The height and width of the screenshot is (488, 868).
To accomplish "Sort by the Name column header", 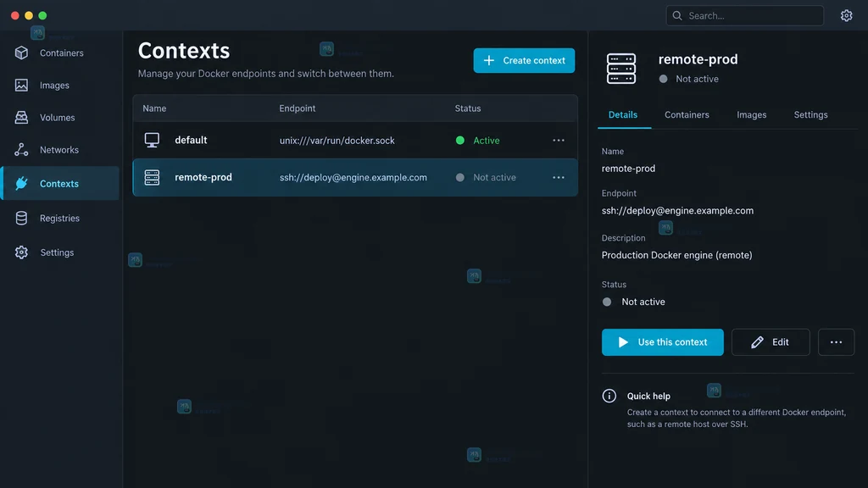I will 154,108.
